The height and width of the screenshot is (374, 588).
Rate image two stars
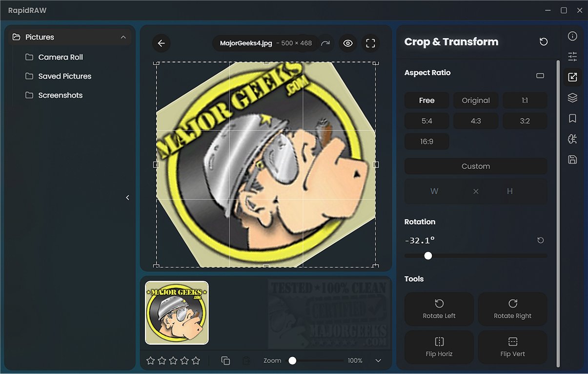162,360
